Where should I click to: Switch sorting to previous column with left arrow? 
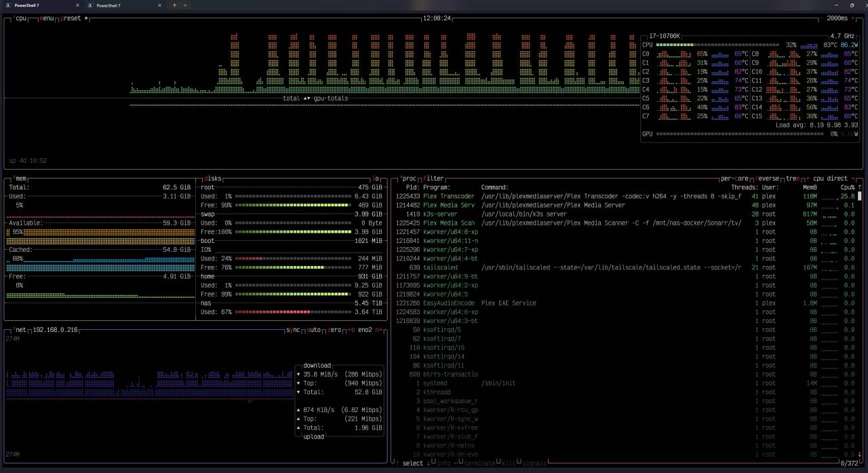(x=808, y=178)
